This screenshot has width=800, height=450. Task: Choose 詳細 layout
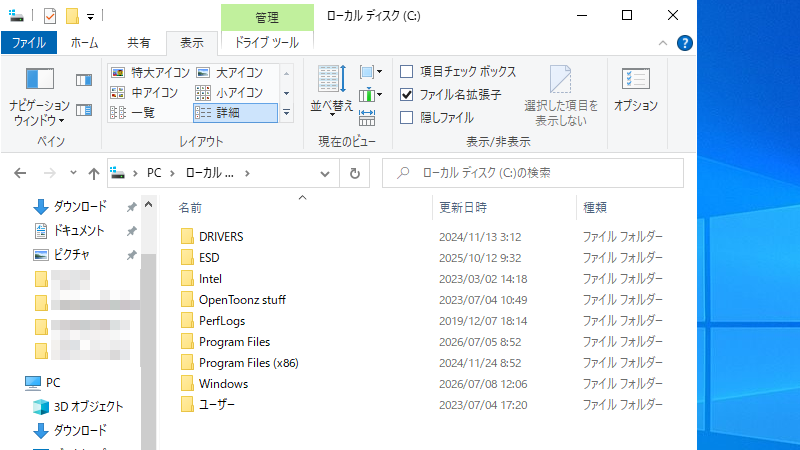click(x=235, y=112)
